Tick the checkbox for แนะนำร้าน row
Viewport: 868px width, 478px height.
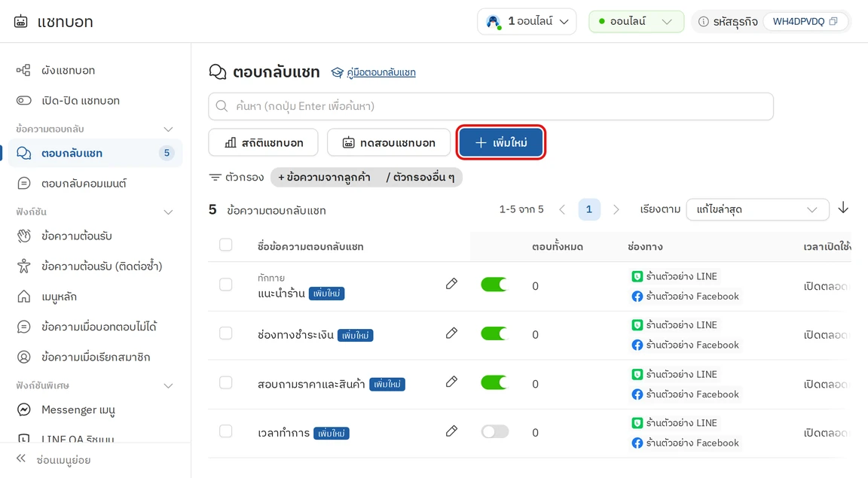(226, 285)
